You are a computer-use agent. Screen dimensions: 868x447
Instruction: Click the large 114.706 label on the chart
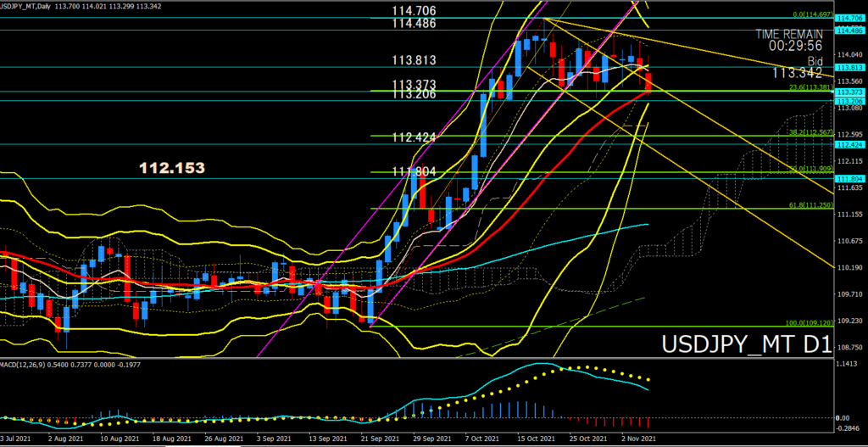414,11
